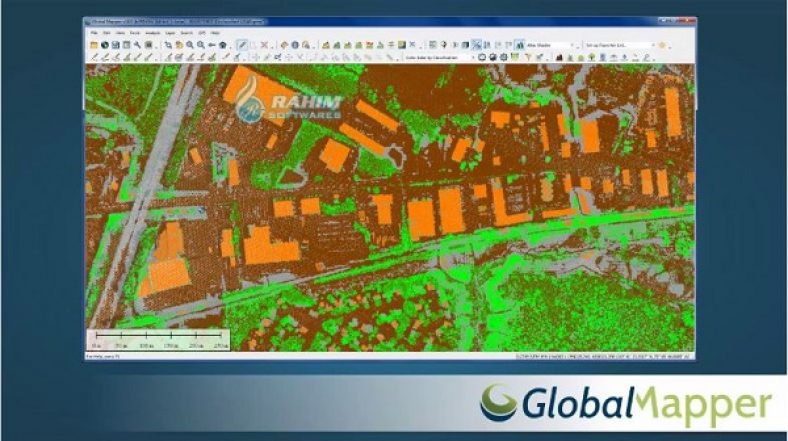Click the red X delete icon
This screenshot has width=788, height=441.
point(264,45)
